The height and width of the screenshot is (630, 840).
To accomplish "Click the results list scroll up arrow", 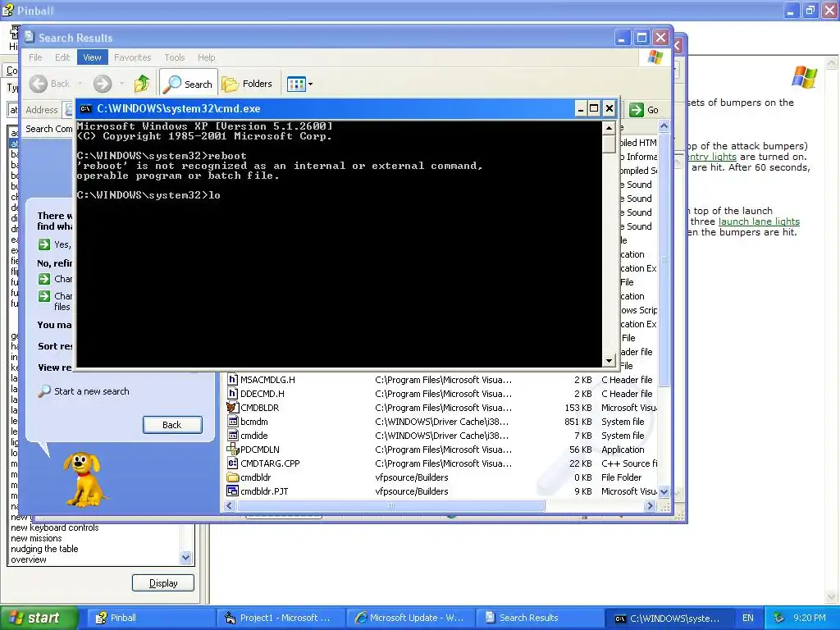I will point(664,126).
